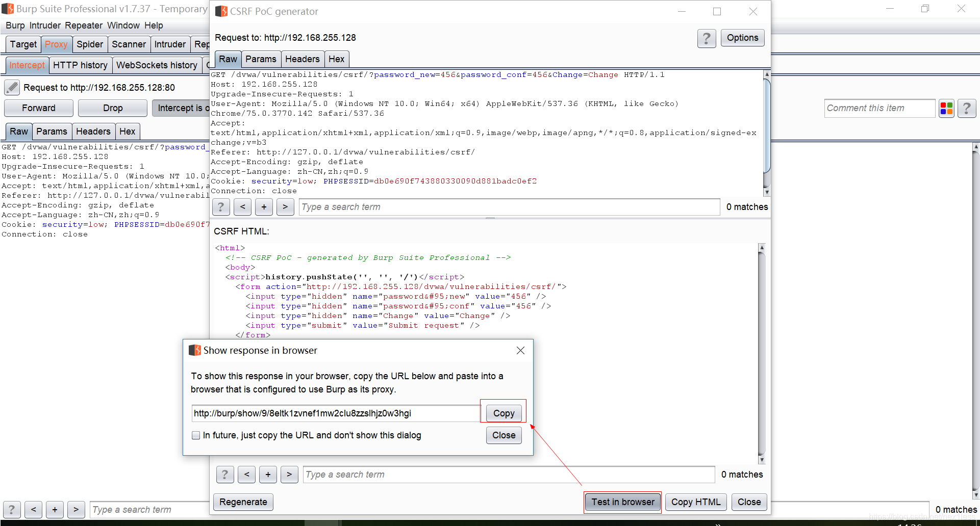Viewport: 980px width, 526px height.
Task: Open the Intruder menu in the menu bar
Action: (45, 25)
